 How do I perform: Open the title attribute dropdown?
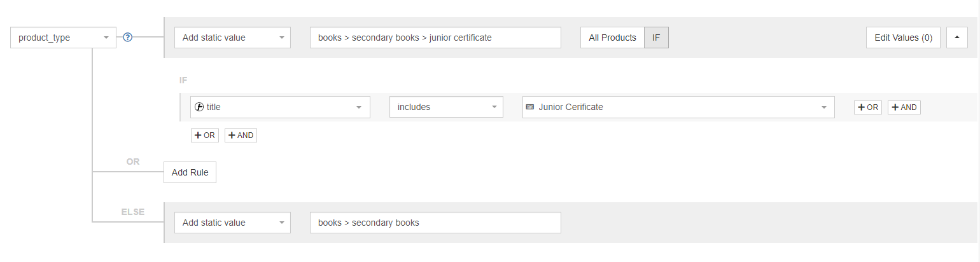[x=280, y=107]
